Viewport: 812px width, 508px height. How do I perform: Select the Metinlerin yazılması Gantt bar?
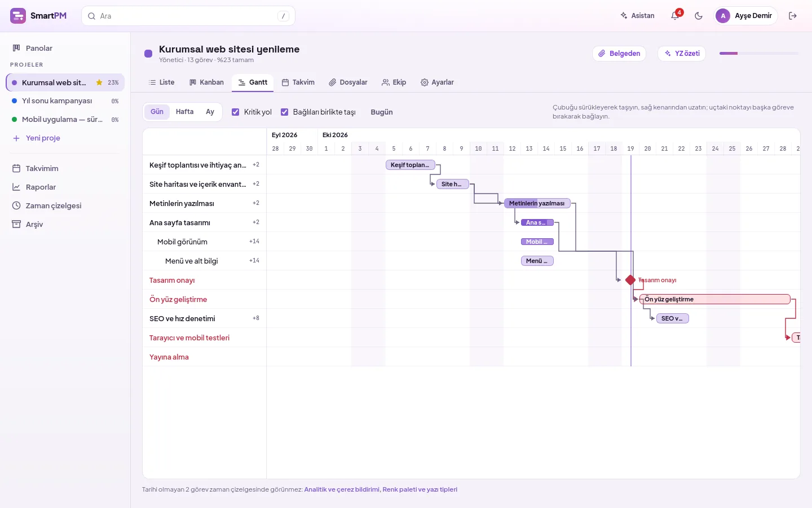[x=537, y=203]
